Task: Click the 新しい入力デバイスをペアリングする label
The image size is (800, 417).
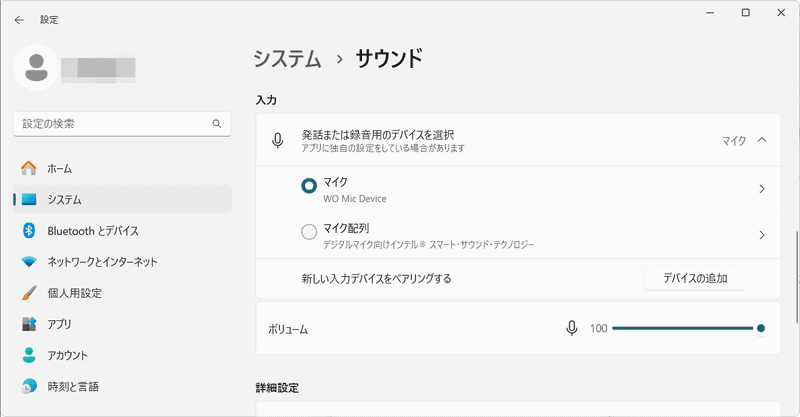Action: click(377, 279)
